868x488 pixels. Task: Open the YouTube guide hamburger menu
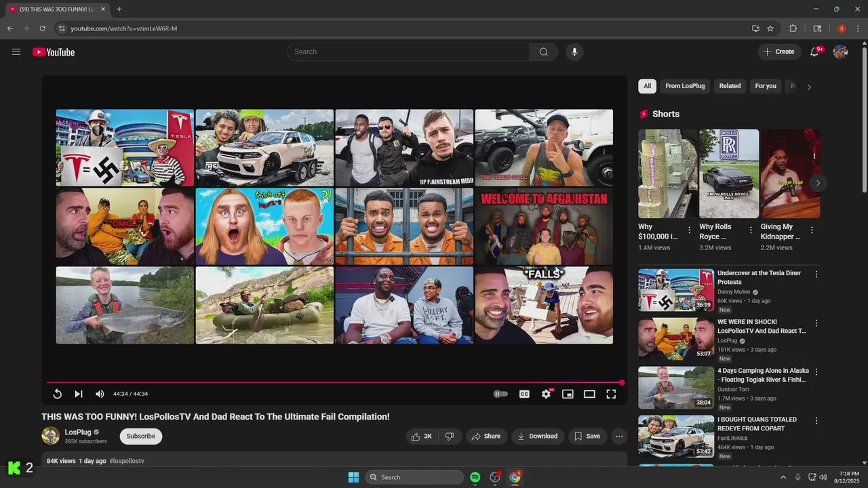16,52
